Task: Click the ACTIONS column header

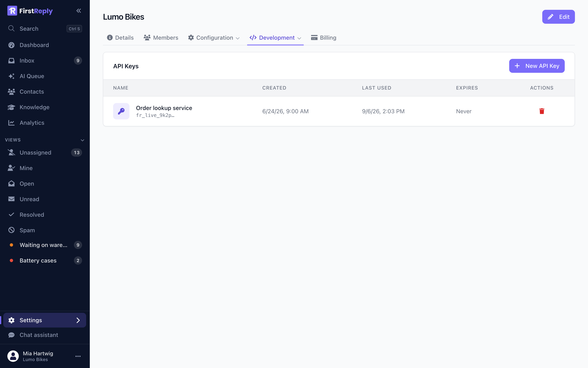Action: click(x=542, y=88)
